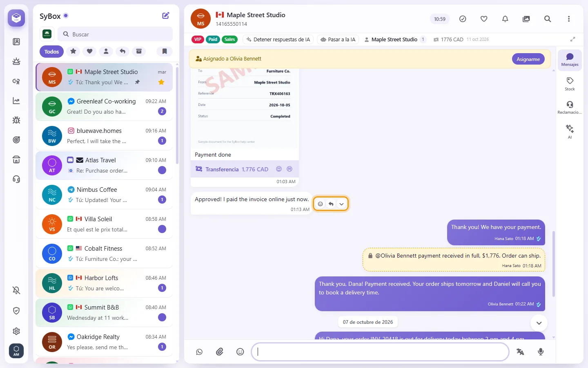Open the shield security icon in sidebar
This screenshot has height=368, width=588.
tap(16, 311)
